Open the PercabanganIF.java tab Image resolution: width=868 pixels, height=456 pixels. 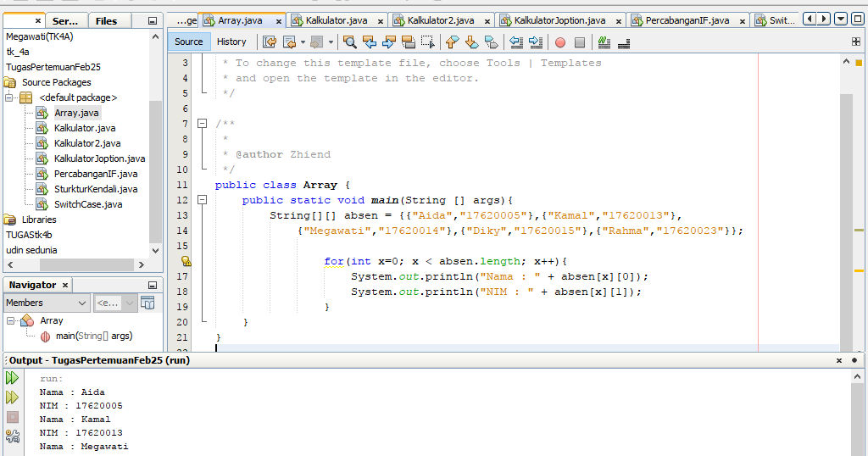pos(687,20)
